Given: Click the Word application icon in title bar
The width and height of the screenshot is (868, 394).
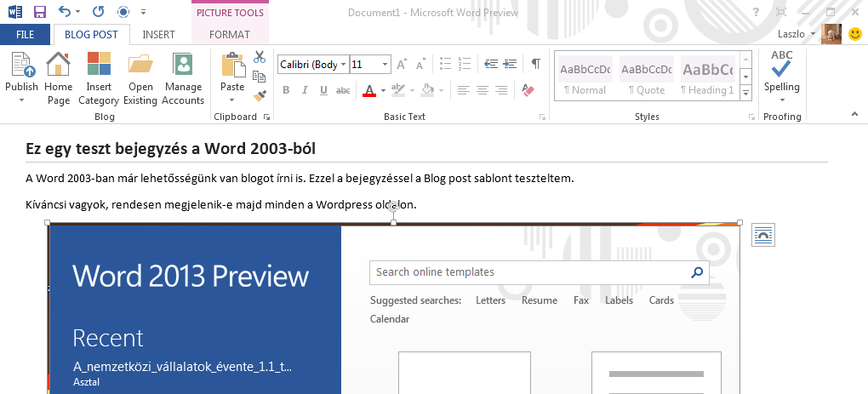Looking at the screenshot, I should click(15, 12).
